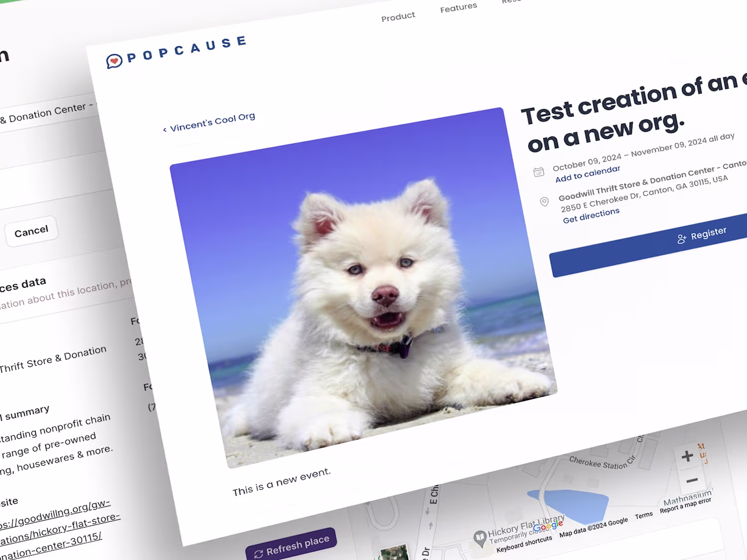
Task: Open the white puppy event image
Action: click(x=363, y=287)
